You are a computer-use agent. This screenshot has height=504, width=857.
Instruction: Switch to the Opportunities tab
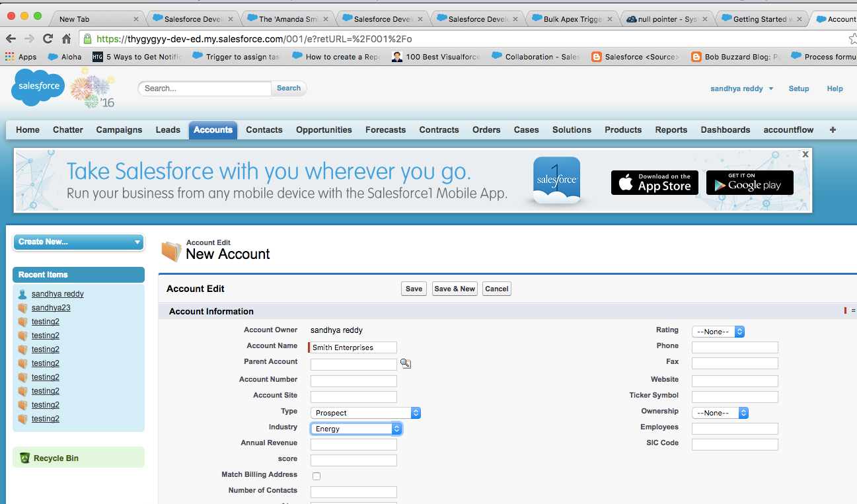tap(324, 130)
